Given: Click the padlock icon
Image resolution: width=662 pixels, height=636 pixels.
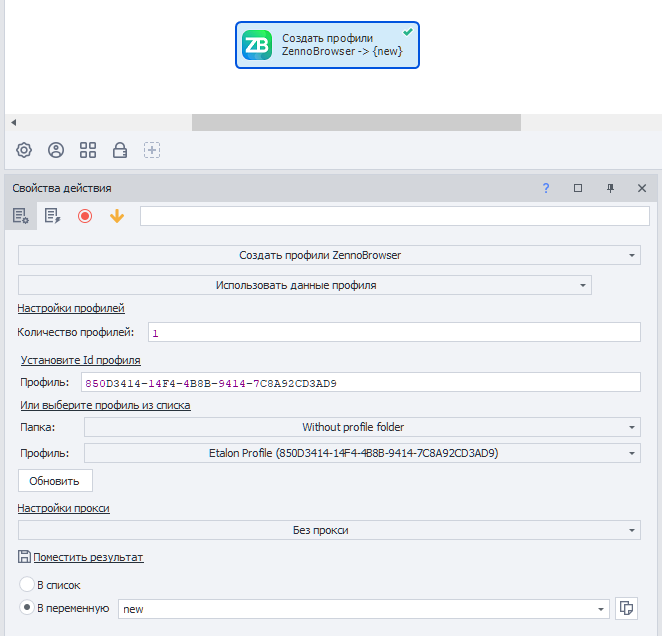Looking at the screenshot, I should click(x=120, y=151).
